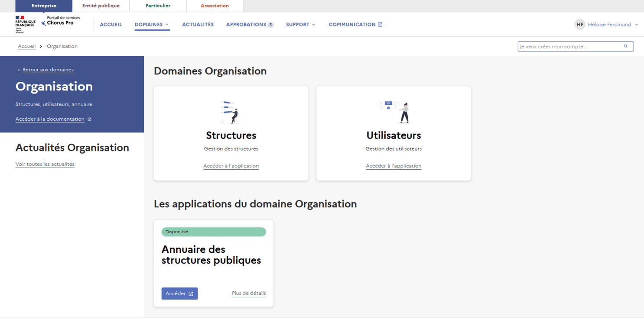Open the SUPPORT dropdown

300,24
